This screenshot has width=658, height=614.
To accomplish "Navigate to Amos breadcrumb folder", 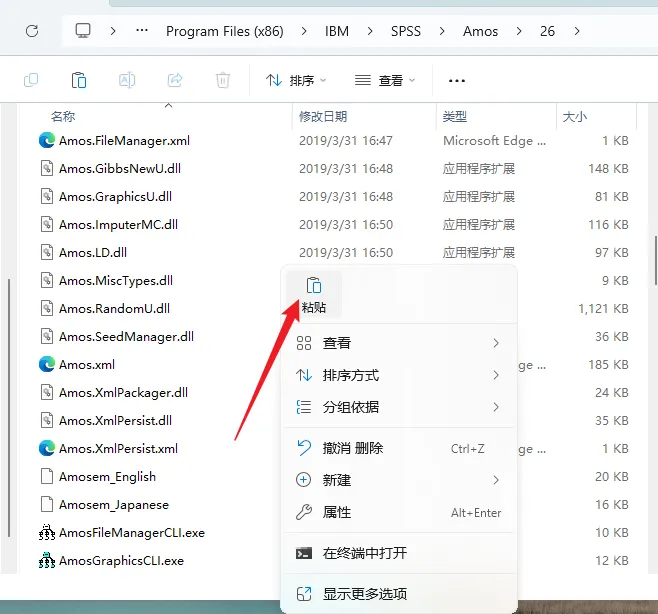I will 480,31.
